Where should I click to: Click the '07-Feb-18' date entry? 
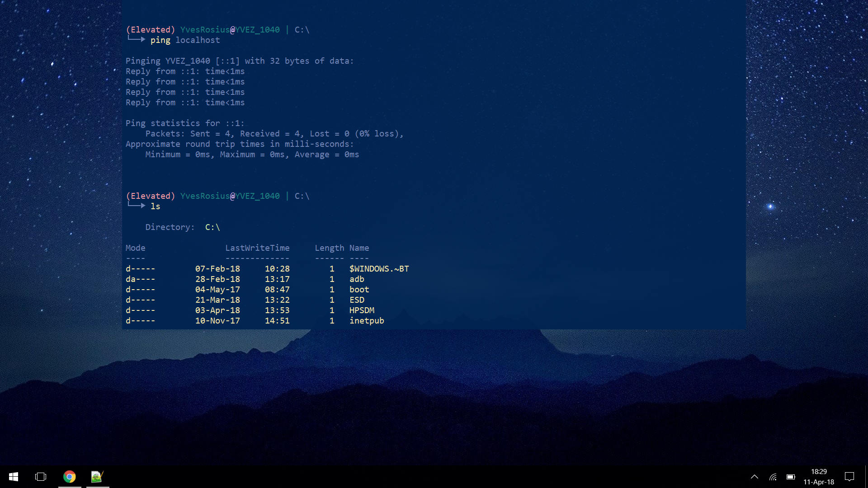pyautogui.click(x=217, y=269)
